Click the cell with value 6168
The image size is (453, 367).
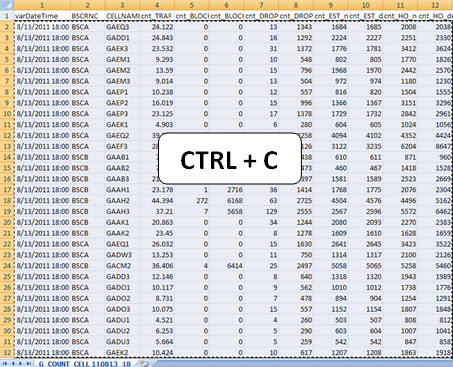pyautogui.click(x=226, y=201)
